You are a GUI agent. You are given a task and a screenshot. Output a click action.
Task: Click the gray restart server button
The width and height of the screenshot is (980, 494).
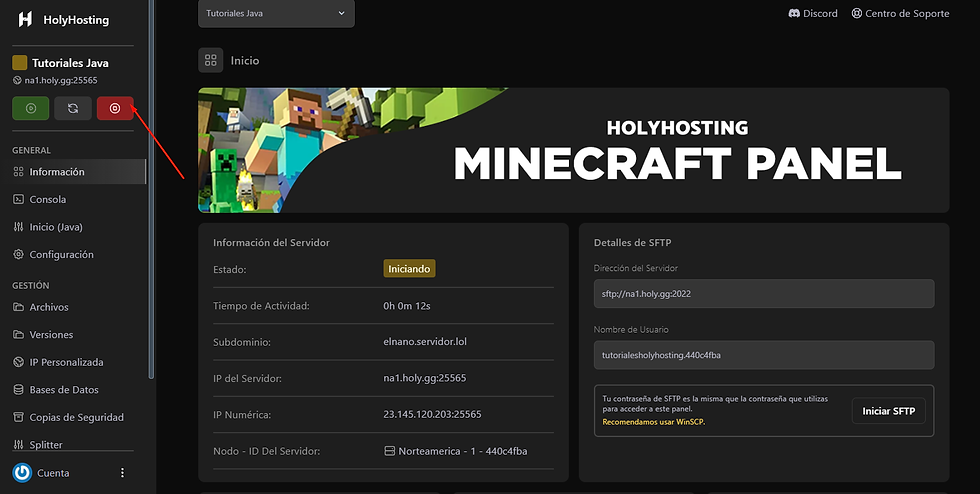(72, 108)
